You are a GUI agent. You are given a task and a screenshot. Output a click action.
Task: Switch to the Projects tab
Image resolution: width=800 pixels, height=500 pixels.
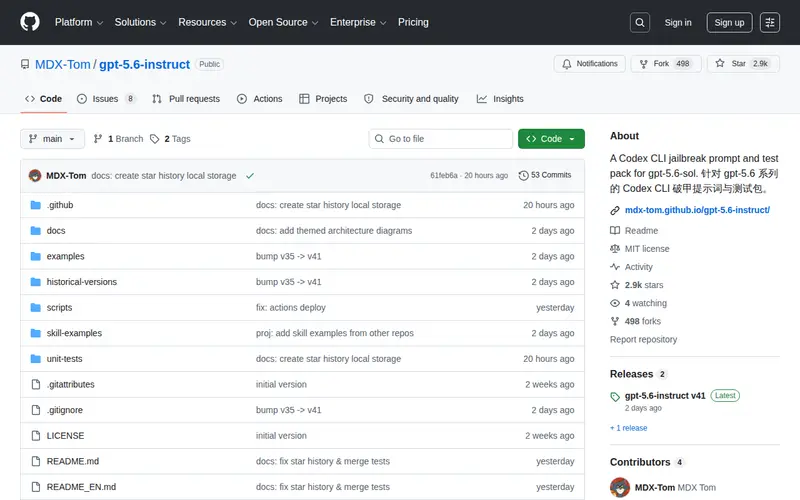[x=323, y=99]
